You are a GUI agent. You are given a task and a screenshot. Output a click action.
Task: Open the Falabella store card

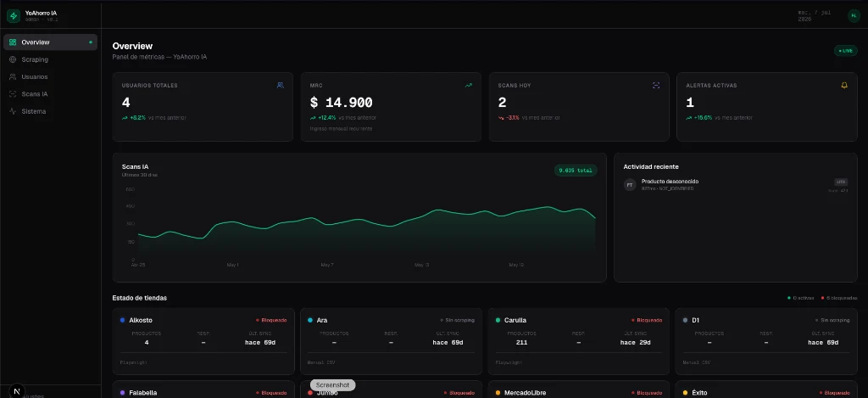tap(203, 390)
